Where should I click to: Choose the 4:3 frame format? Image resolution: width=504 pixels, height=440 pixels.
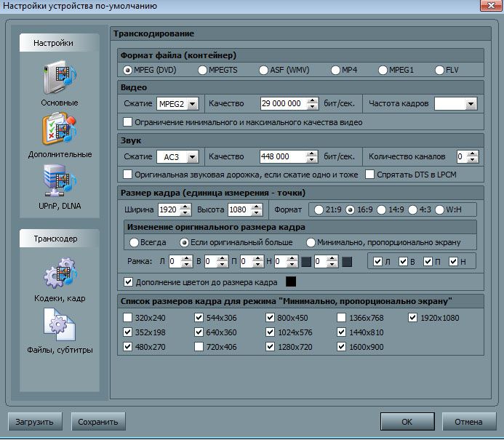click(x=413, y=209)
